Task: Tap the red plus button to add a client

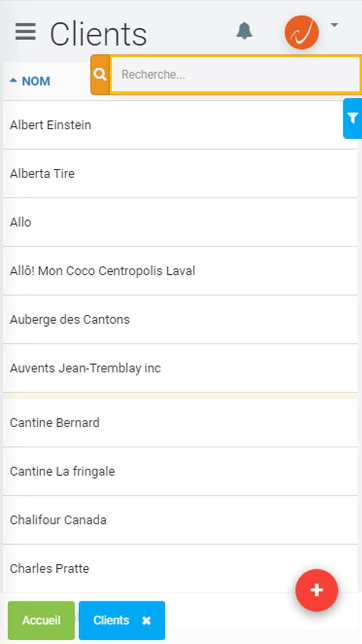Action: pos(316,590)
